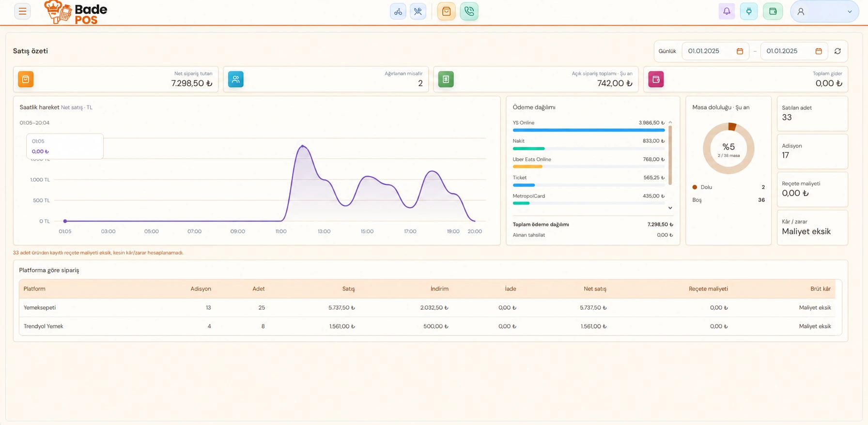868x425 pixels.
Task: Click the chart peak data point
Action: tap(303, 146)
